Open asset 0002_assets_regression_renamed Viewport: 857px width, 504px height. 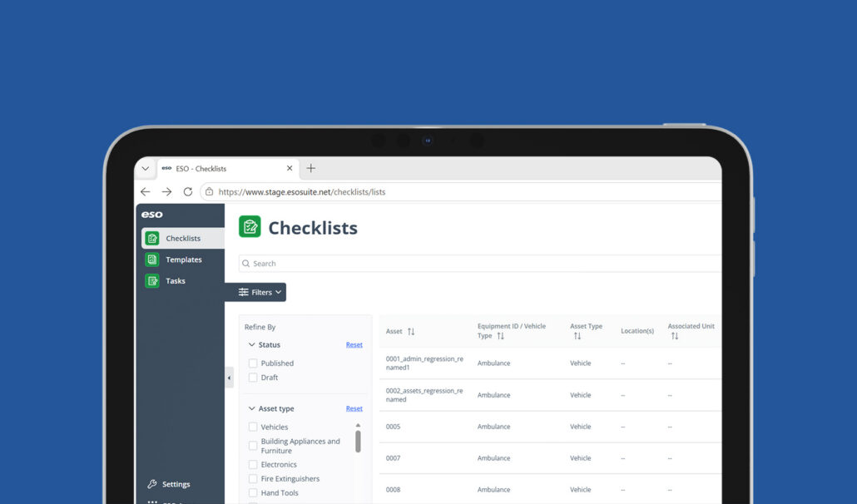click(x=424, y=395)
